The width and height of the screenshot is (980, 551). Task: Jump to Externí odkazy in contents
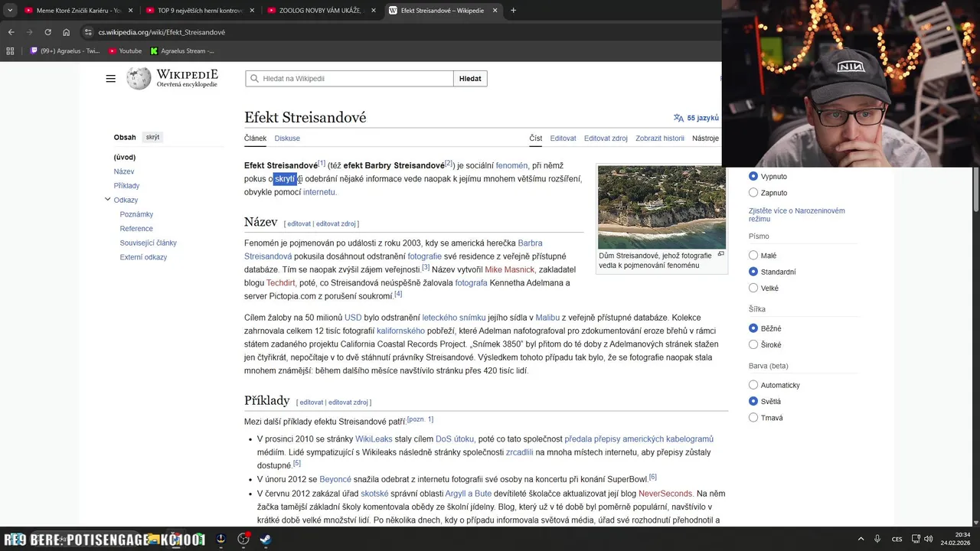tap(143, 257)
